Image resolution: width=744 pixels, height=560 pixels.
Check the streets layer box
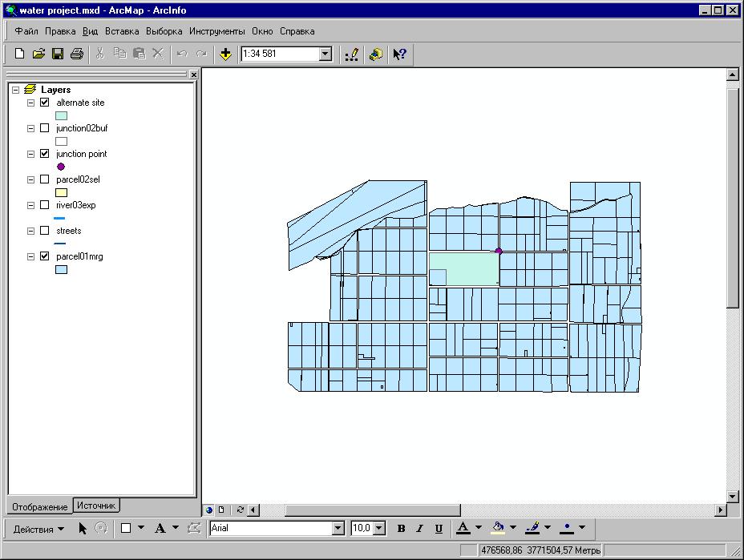(x=45, y=231)
